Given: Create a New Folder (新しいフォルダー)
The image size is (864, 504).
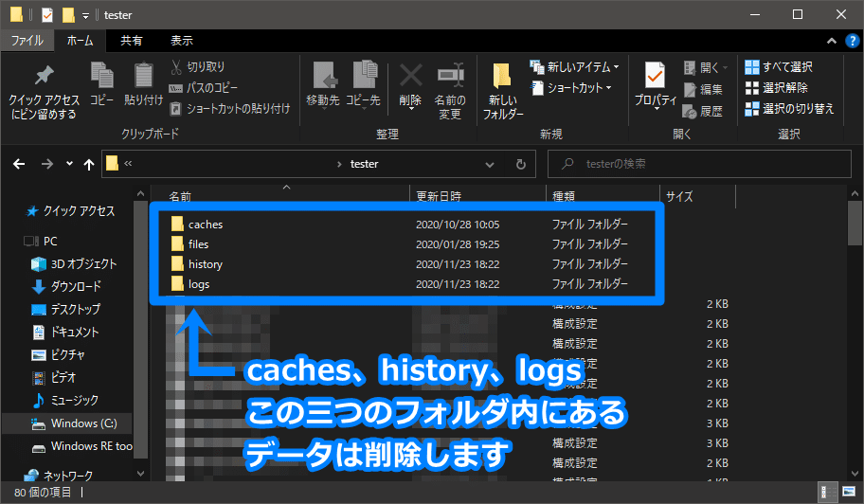Looking at the screenshot, I should coord(502,92).
